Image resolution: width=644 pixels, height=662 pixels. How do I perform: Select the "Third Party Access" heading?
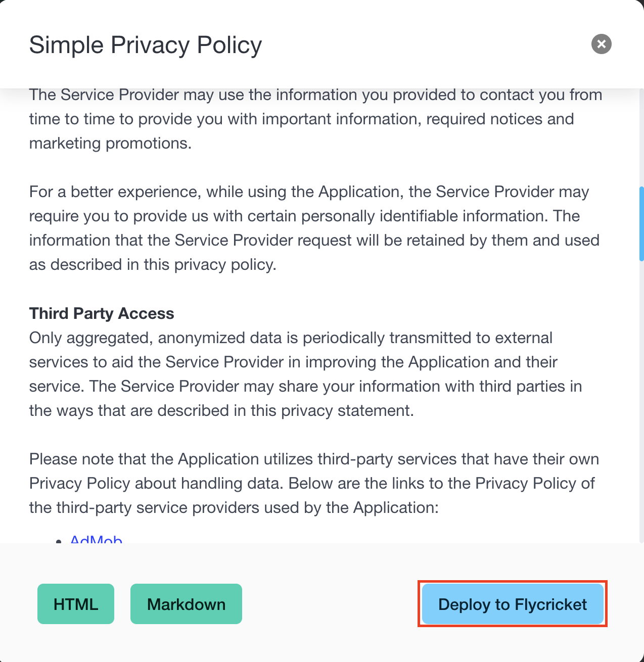pyautogui.click(x=102, y=313)
